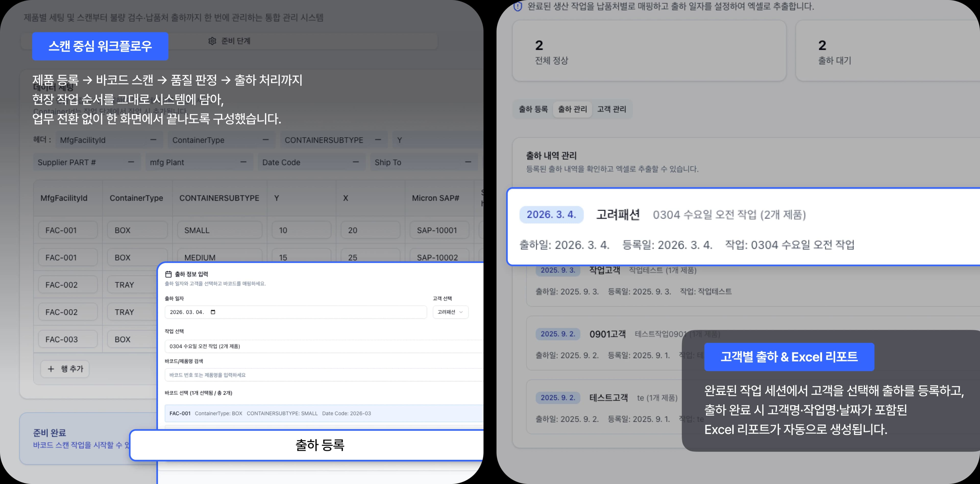
Task: Click the minus icon on Supplier PART # chip
Action: tap(131, 162)
